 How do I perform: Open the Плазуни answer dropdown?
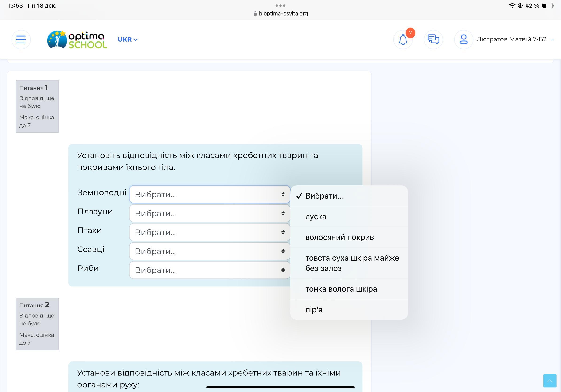click(x=210, y=213)
